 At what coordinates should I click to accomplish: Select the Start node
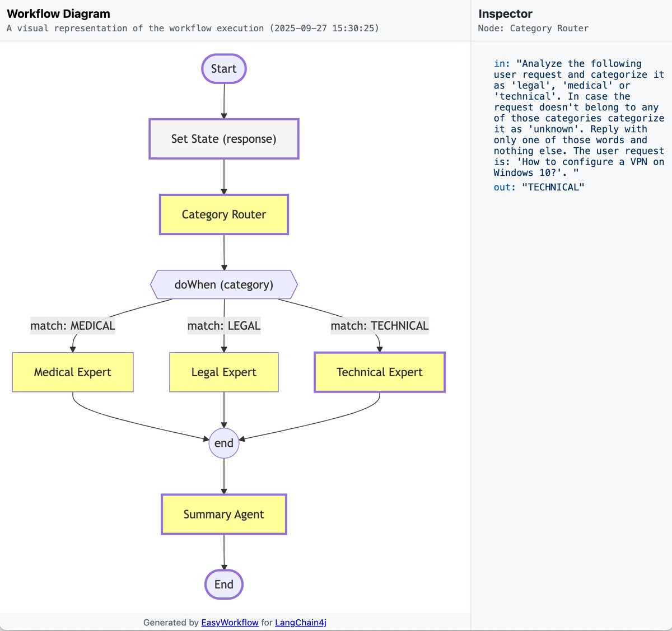[223, 69]
